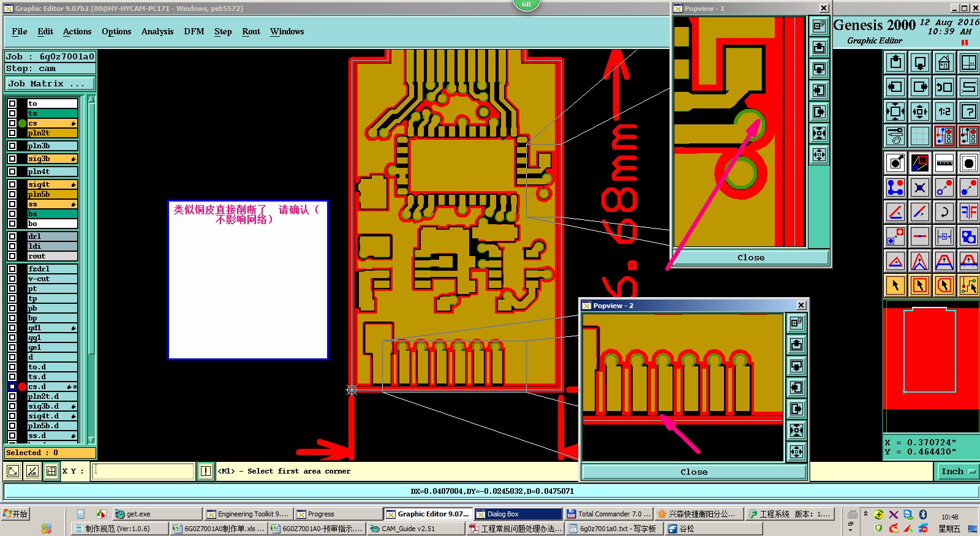Viewport: 980px width, 536px height.
Task: Select the net selection arrow tool
Action: coord(969,285)
